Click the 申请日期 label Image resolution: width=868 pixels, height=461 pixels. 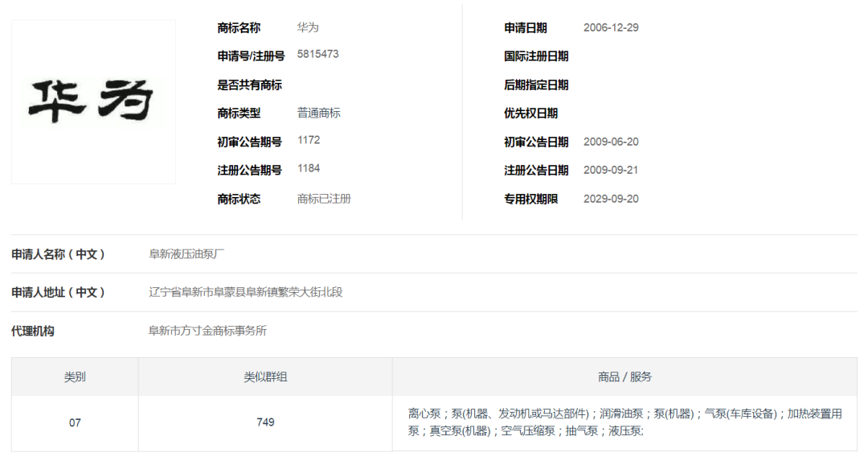point(526,27)
